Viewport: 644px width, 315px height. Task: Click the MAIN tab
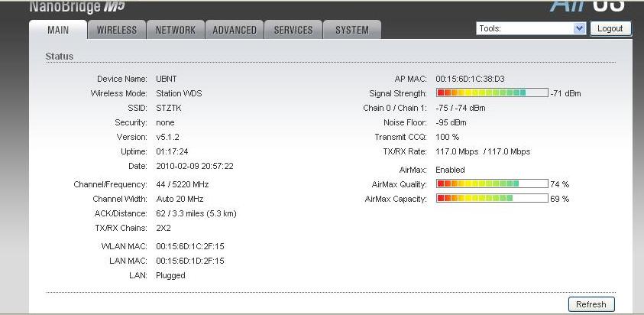pyautogui.click(x=58, y=30)
